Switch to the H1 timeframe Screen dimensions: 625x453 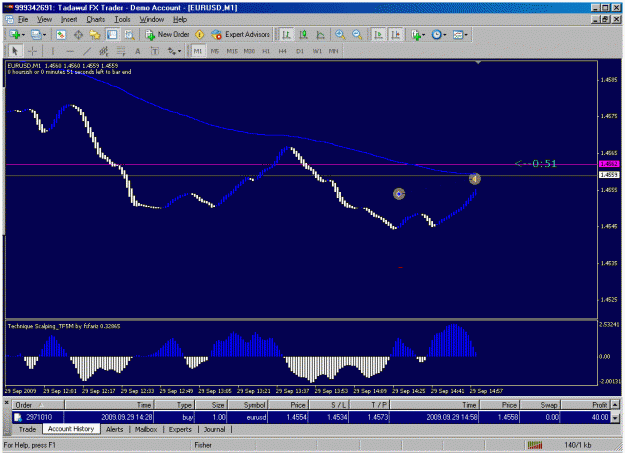point(266,51)
